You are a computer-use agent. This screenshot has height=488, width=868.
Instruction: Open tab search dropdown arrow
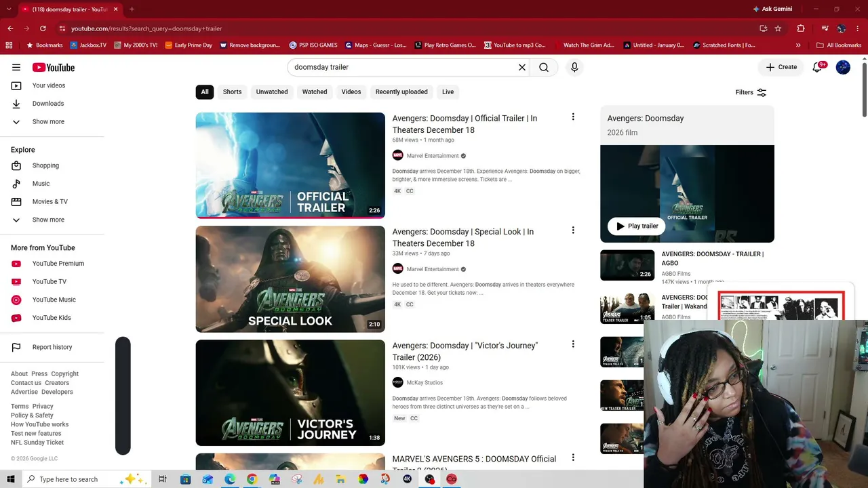coord(9,9)
